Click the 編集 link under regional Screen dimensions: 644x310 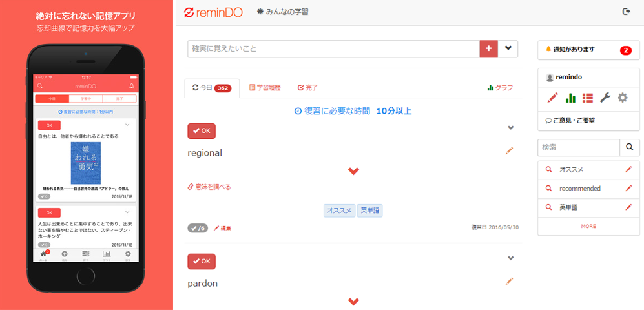[x=222, y=228]
